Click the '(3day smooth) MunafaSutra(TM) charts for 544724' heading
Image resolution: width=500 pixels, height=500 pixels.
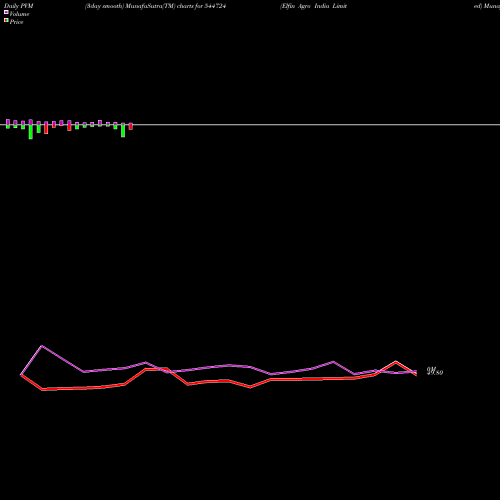(155, 6)
